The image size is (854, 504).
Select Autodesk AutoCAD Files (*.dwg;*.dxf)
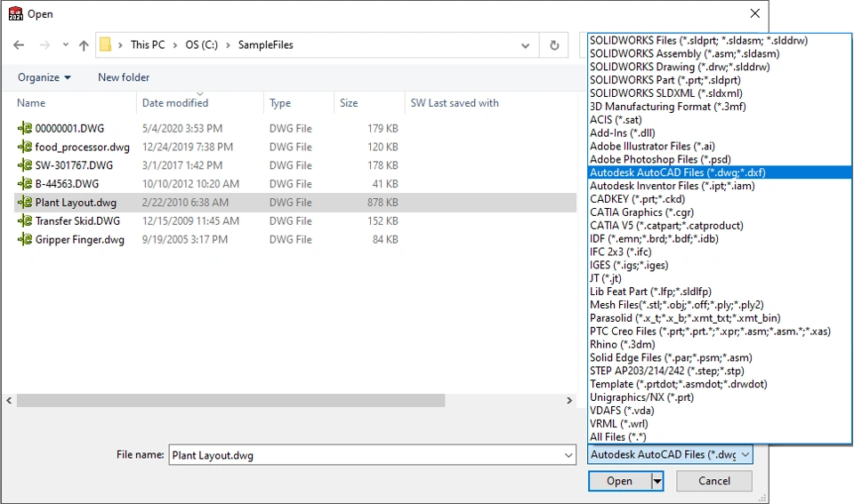point(720,172)
